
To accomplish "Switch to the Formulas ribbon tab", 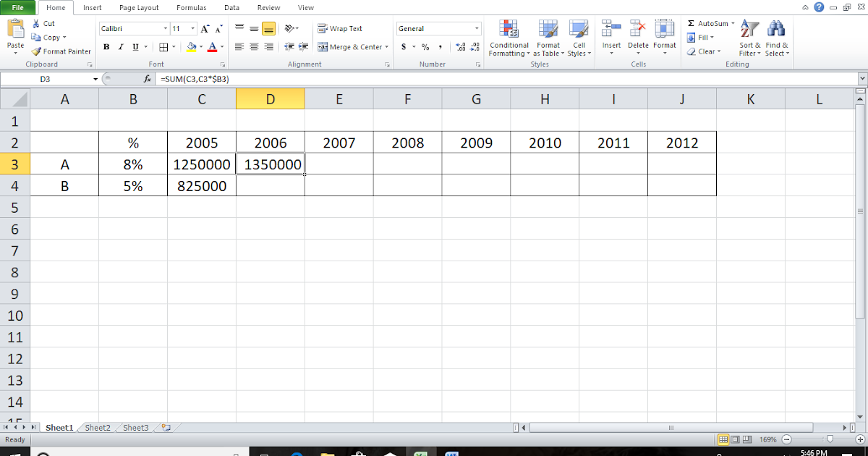I will pos(191,8).
